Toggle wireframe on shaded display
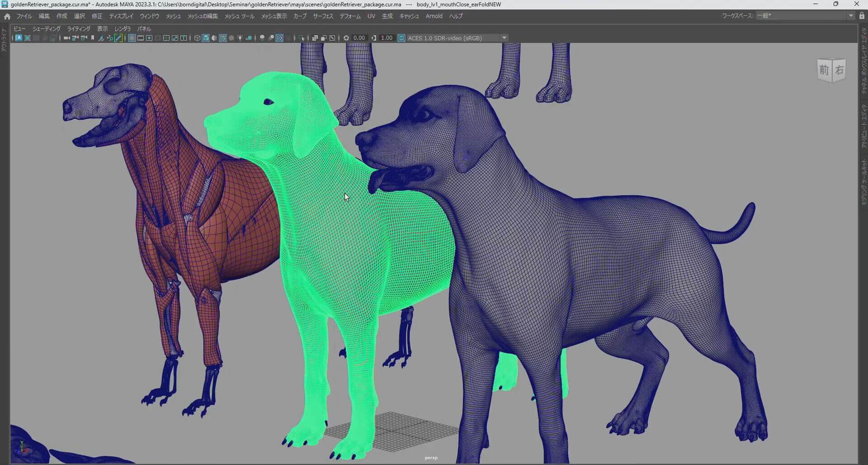Viewport: 868px width, 465px height. point(223,38)
